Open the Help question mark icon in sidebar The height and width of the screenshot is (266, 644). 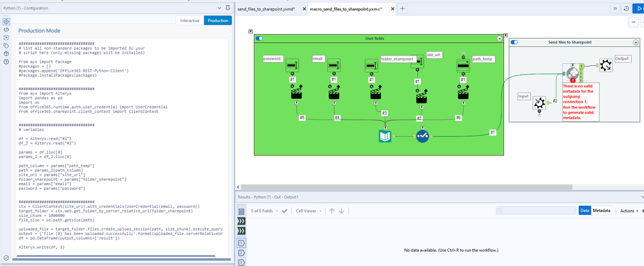(6, 62)
